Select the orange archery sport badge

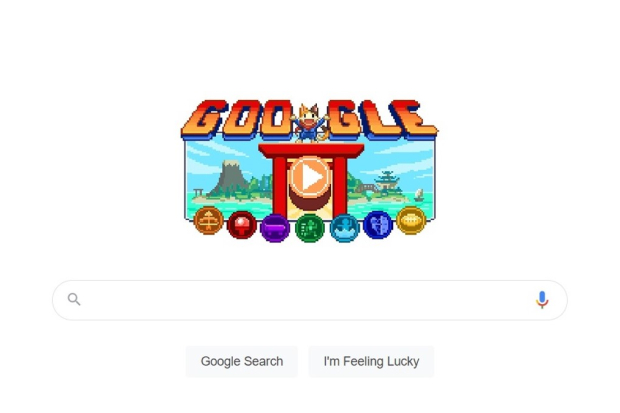click(209, 221)
